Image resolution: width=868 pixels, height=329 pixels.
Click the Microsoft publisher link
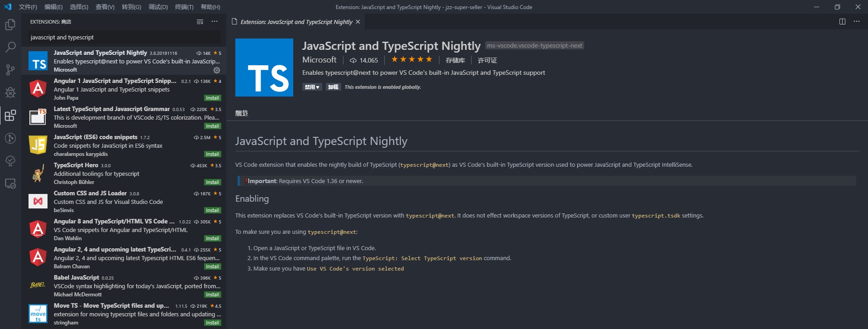click(x=320, y=60)
